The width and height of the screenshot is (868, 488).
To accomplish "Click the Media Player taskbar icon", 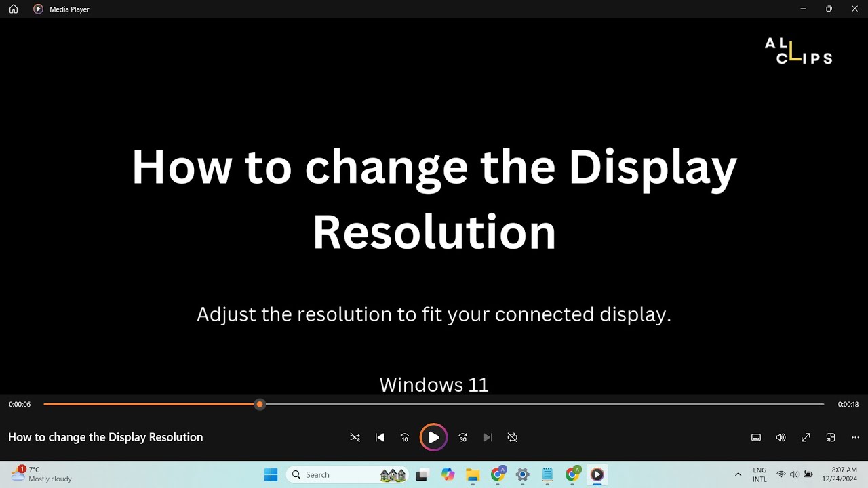I will tap(597, 474).
